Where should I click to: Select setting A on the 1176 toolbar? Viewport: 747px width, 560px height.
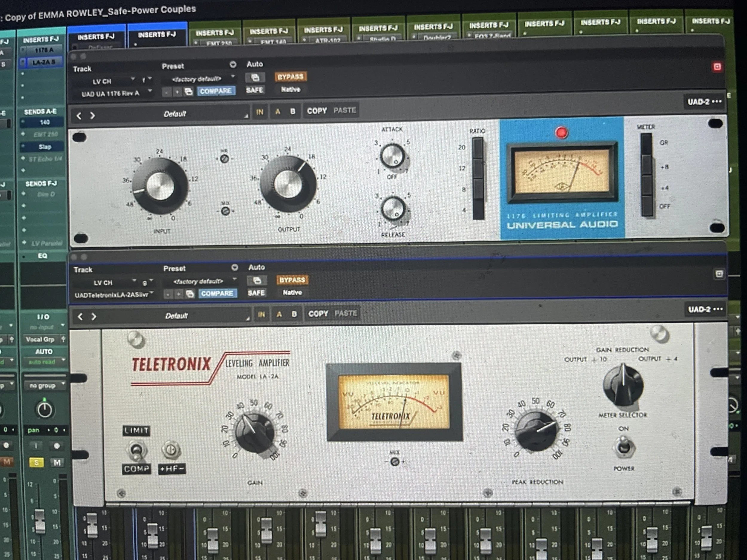(x=278, y=112)
